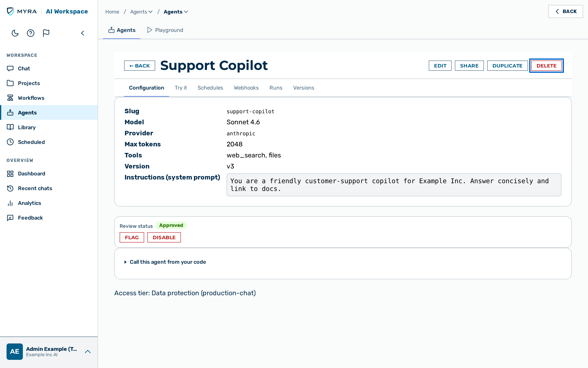Click the Sonnet 4.6 model value
The image size is (588, 368).
(243, 122)
